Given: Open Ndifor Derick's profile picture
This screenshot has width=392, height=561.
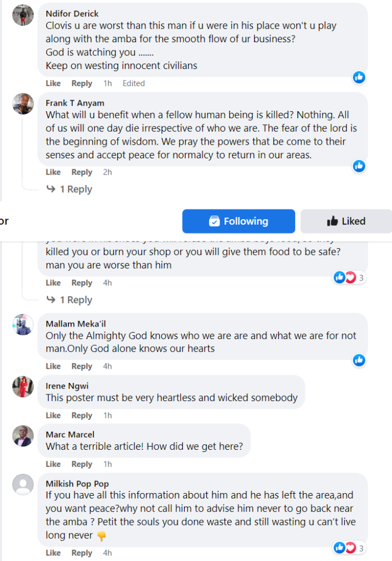Looking at the screenshot, I should pos(23,14).
